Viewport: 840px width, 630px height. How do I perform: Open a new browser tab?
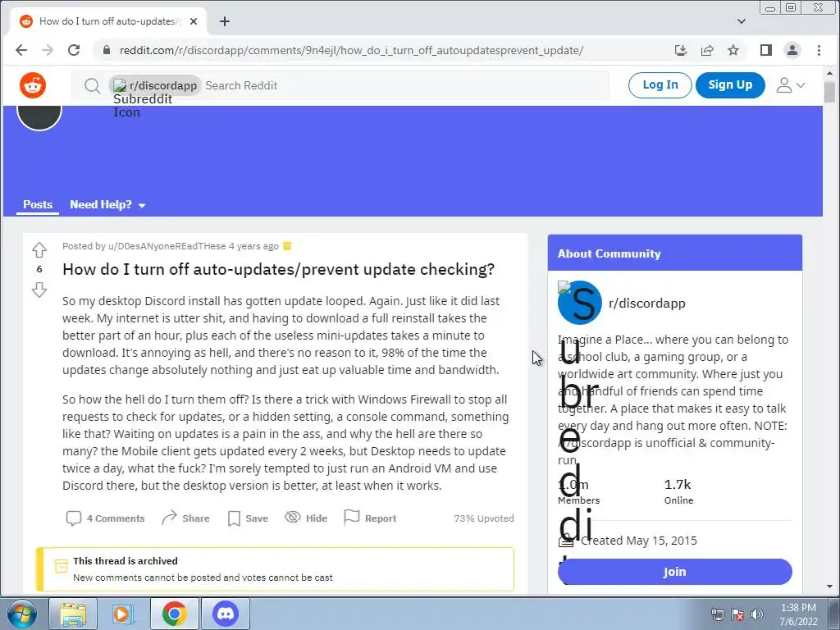coord(225,21)
